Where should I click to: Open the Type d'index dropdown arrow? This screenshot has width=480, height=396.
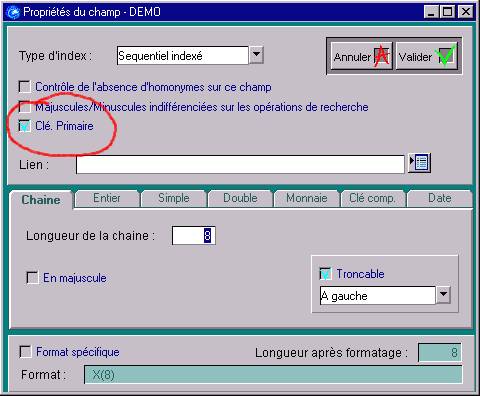coord(256,55)
